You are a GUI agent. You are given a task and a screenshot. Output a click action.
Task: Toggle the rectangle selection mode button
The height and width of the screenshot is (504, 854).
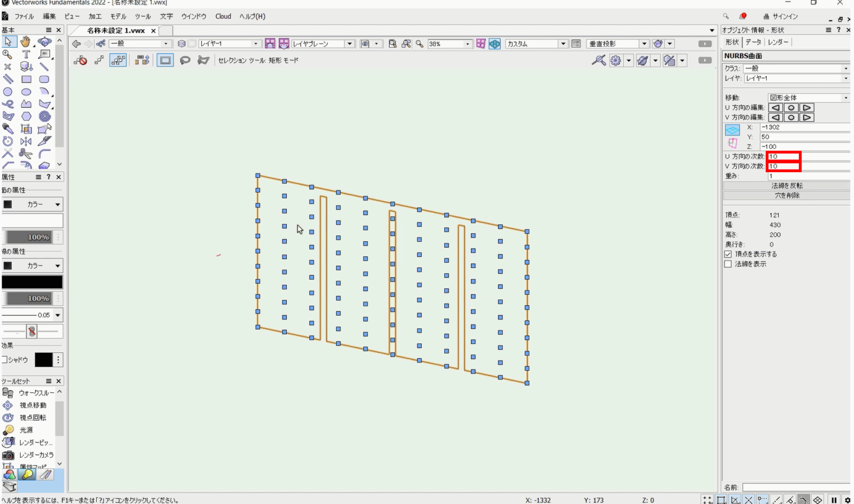(x=165, y=60)
